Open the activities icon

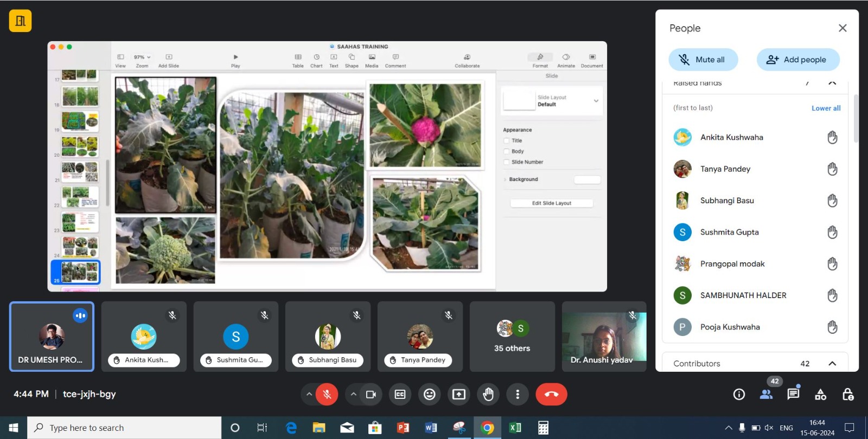click(x=821, y=395)
